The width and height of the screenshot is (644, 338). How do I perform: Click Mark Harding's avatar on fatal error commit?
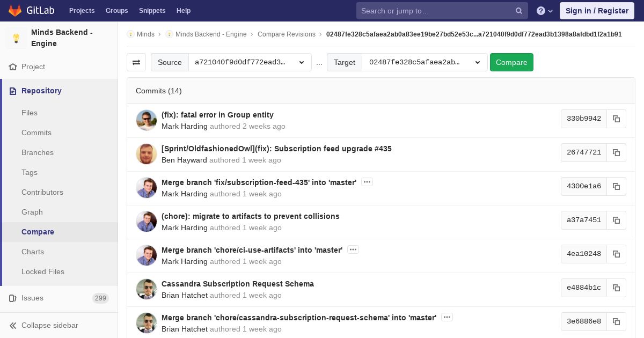pos(147,120)
